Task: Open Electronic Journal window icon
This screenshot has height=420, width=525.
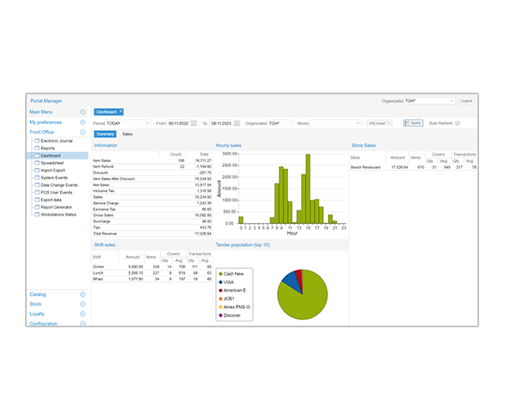Action: [38, 140]
